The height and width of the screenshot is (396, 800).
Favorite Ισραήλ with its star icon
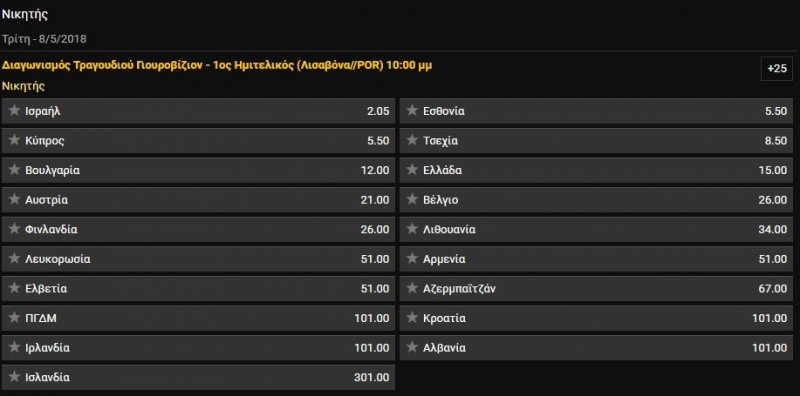pyautogui.click(x=14, y=110)
